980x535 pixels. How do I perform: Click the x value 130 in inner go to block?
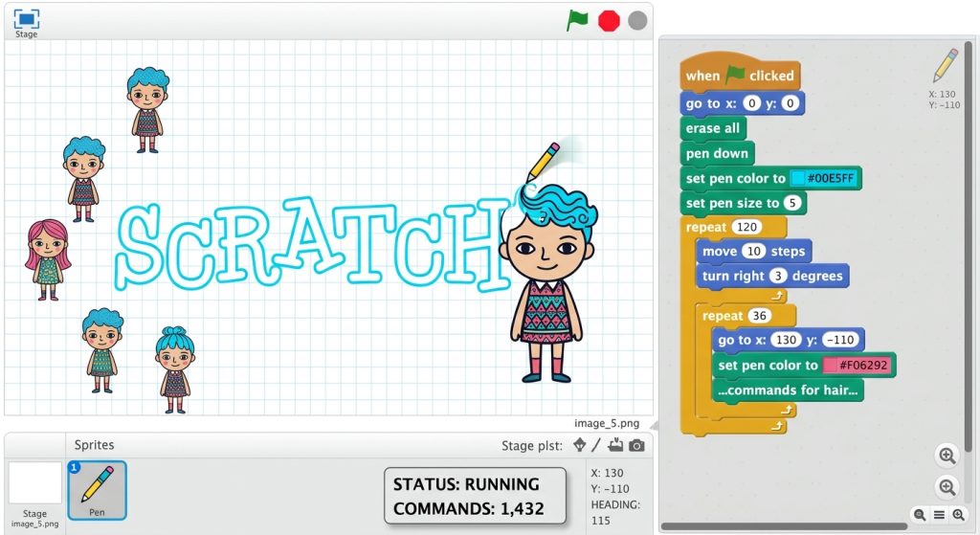(786, 340)
